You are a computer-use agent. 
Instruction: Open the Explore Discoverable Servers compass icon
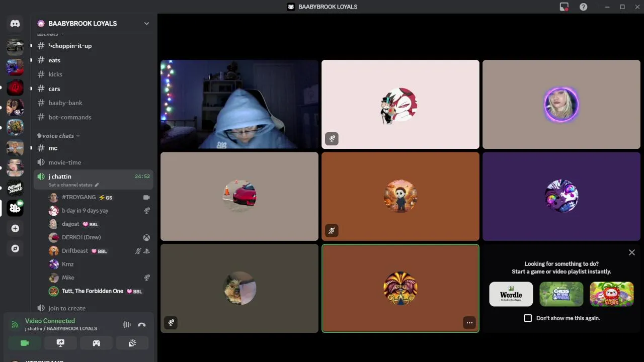pyautogui.click(x=15, y=248)
